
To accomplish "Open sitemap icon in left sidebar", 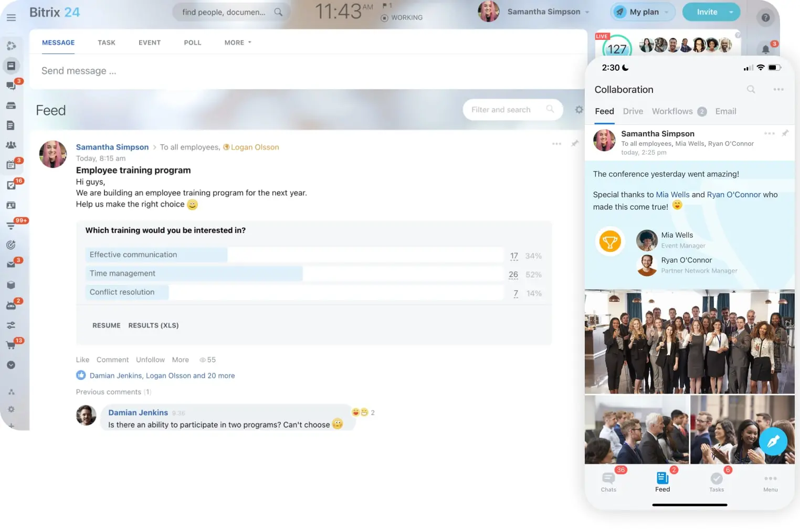I will click(11, 392).
